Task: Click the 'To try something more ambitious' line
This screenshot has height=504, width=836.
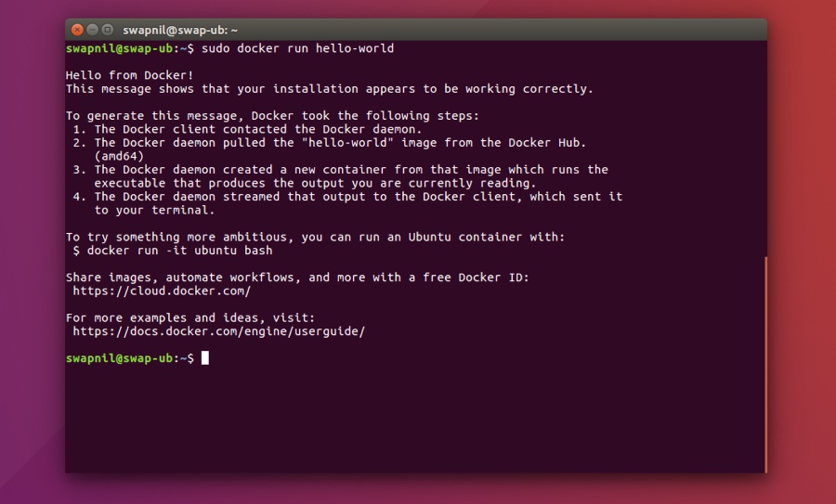Action: pos(315,237)
